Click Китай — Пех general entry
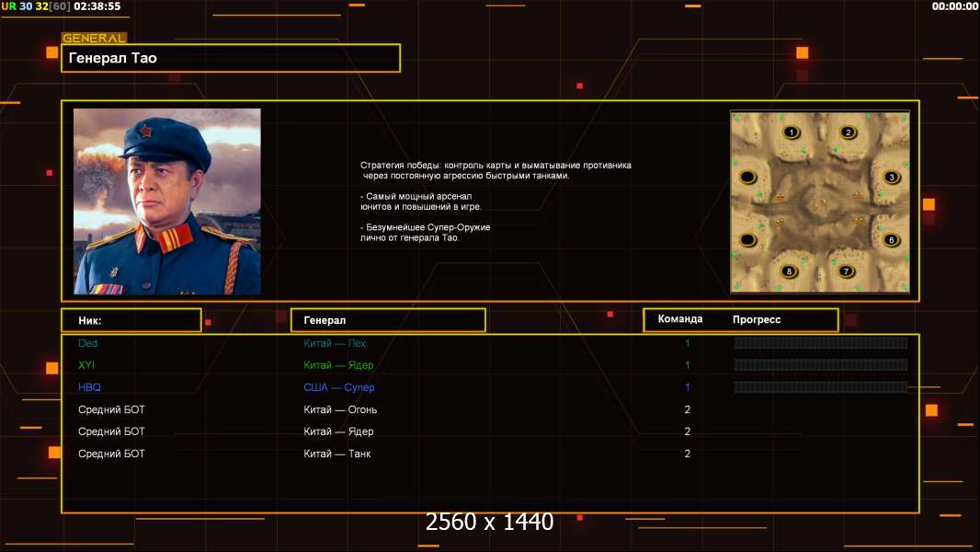 pyautogui.click(x=335, y=343)
